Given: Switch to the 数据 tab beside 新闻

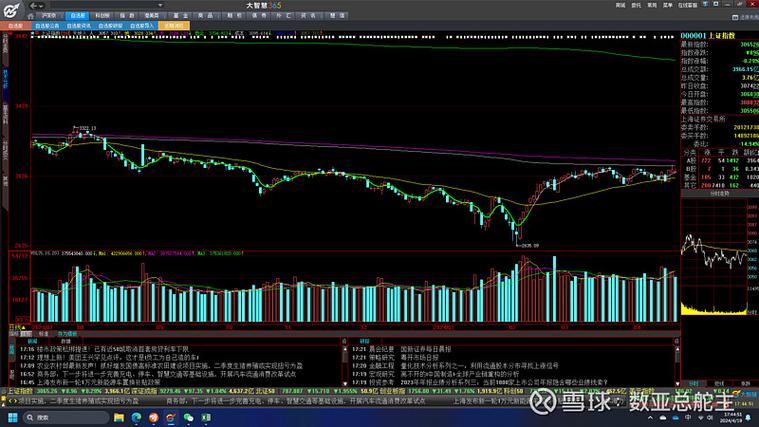Looking at the screenshot, I should click(x=66, y=341).
